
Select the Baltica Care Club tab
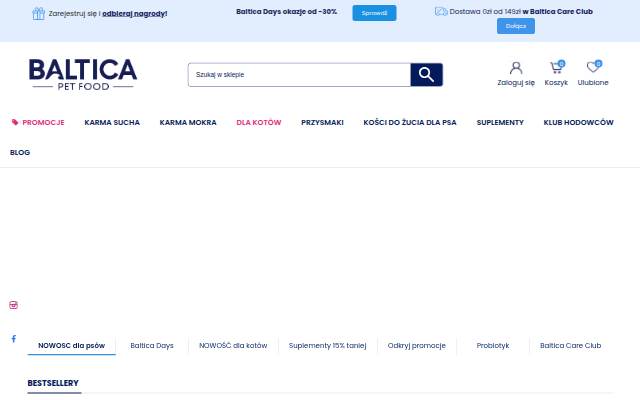570,346
